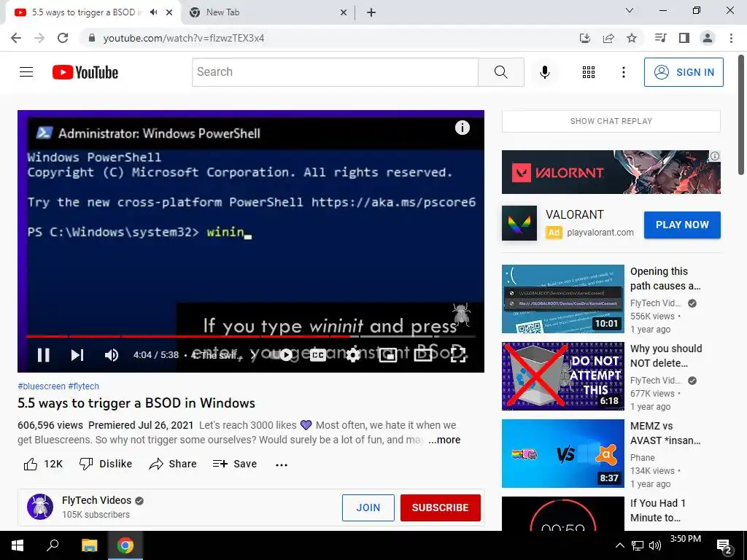Enter full screen video mode
Screen dimensions: 747x560
[458, 355]
